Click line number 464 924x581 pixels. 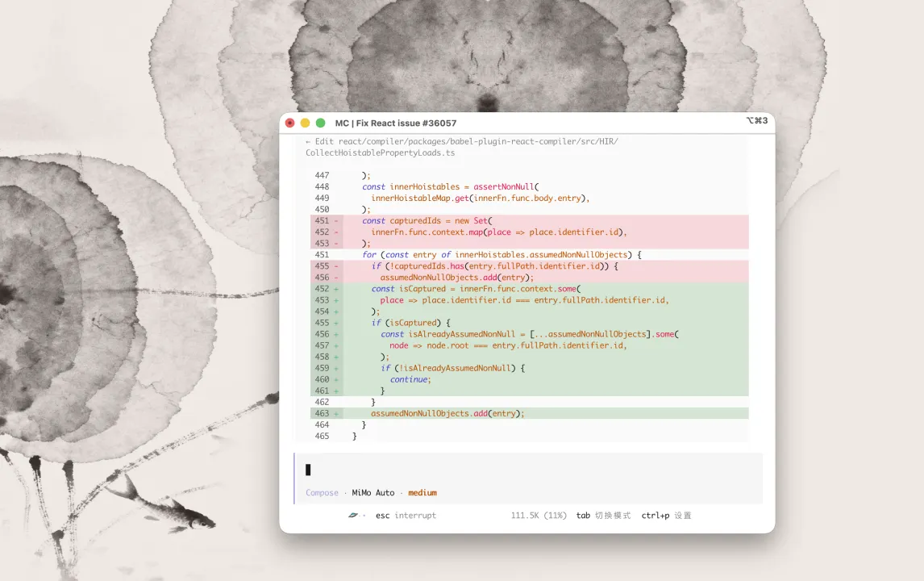pyautogui.click(x=322, y=424)
